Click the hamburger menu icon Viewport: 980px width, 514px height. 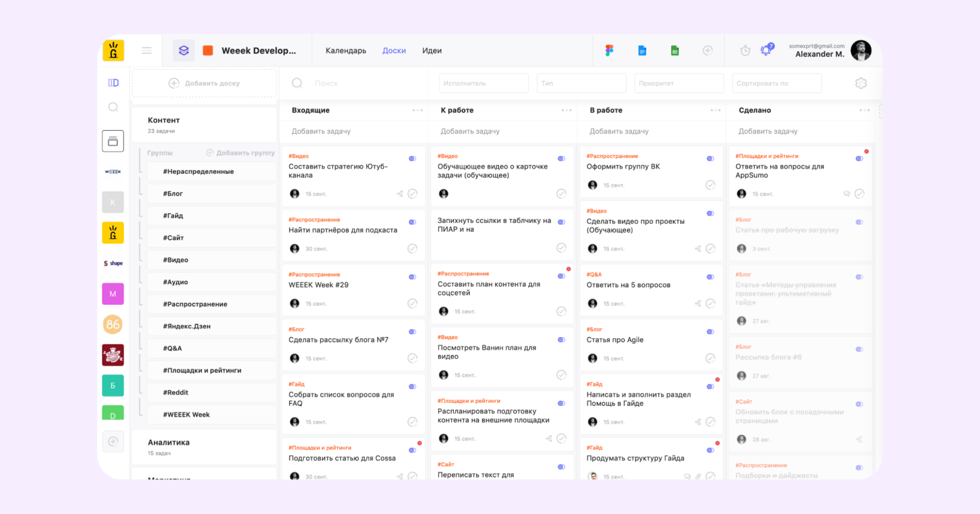[x=146, y=51]
